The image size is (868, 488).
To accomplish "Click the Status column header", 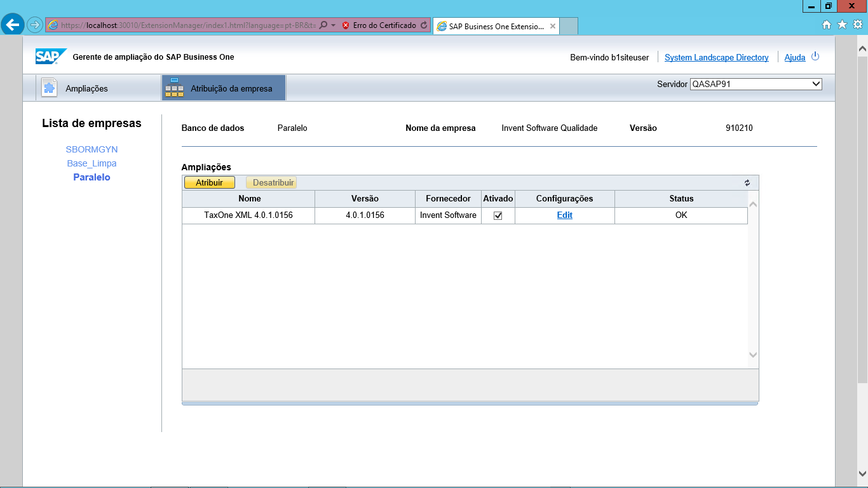I will pyautogui.click(x=681, y=199).
